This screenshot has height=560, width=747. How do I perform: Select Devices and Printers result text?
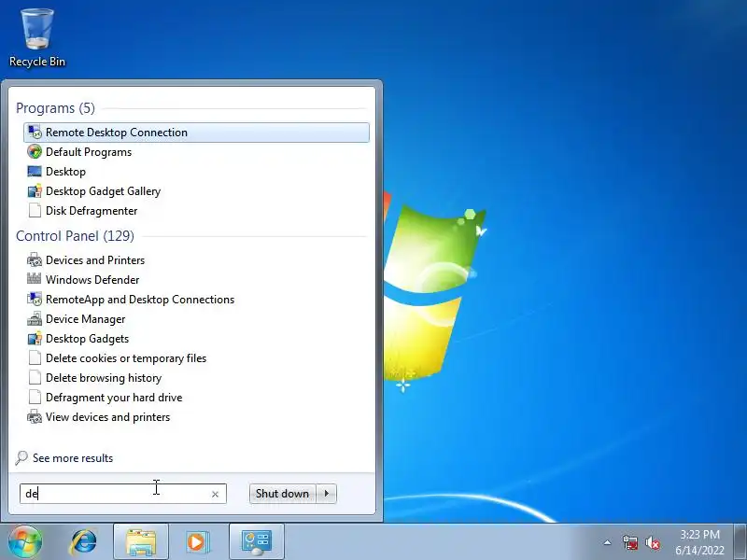click(x=95, y=260)
